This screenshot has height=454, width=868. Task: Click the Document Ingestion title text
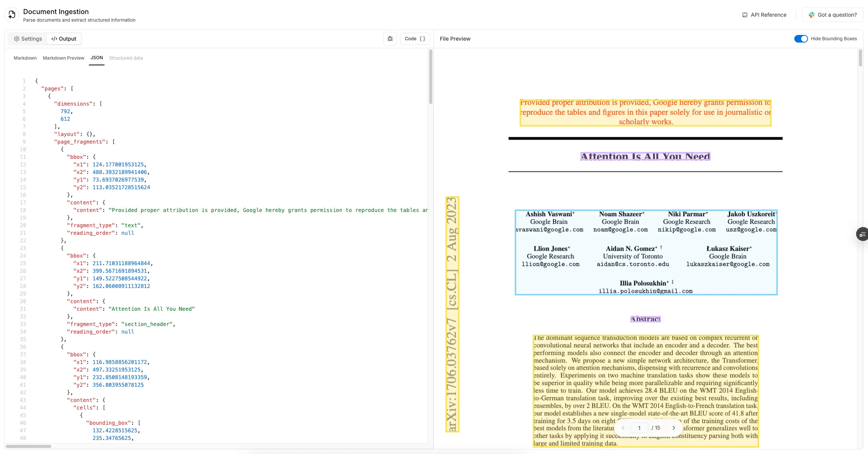pos(56,12)
